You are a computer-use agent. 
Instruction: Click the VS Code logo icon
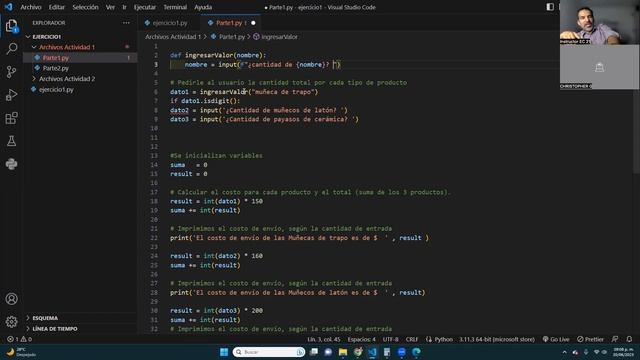pos(8,7)
